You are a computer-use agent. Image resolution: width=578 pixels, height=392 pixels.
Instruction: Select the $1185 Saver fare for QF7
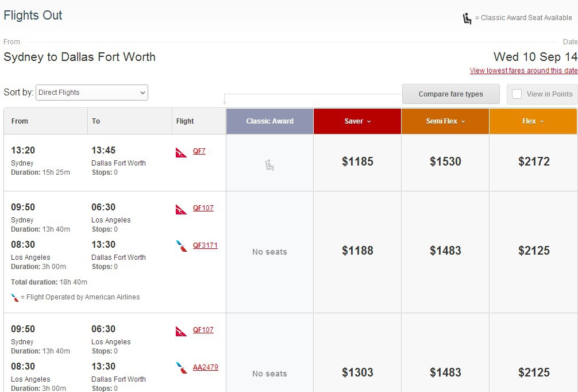(x=357, y=162)
